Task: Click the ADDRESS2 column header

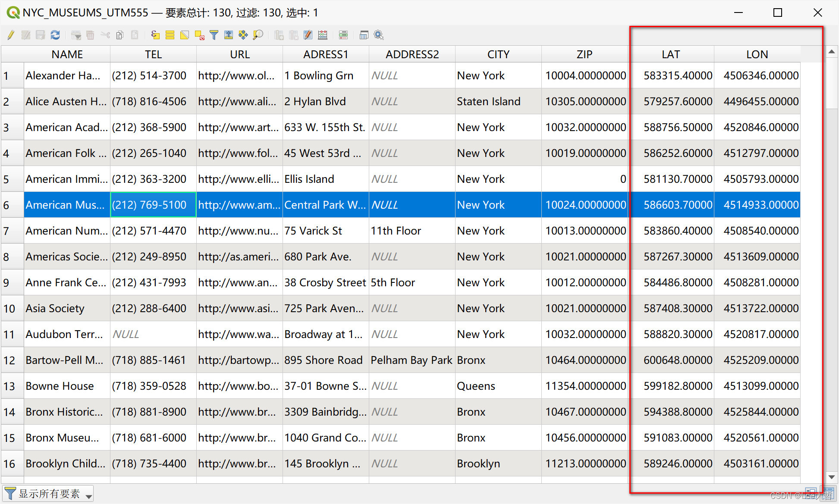Action: [x=412, y=54]
